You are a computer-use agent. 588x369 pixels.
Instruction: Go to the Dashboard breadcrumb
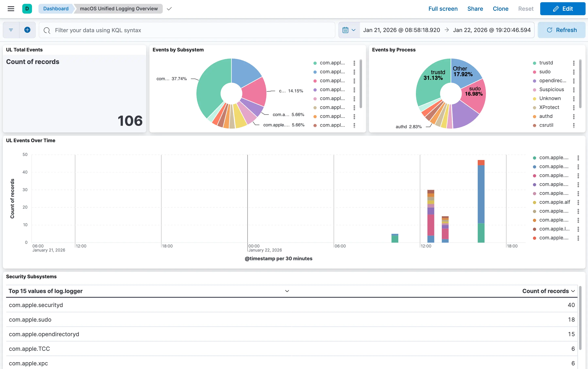tap(56, 9)
